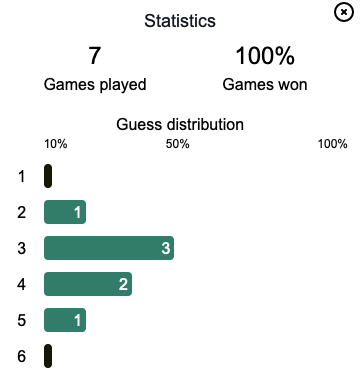Click row label 4 of distribution

click(x=21, y=284)
